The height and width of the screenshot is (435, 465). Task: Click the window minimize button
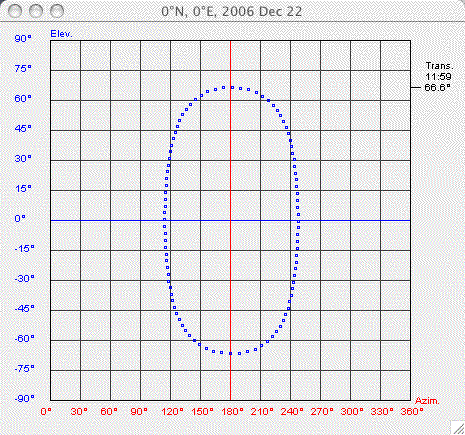(x=36, y=11)
